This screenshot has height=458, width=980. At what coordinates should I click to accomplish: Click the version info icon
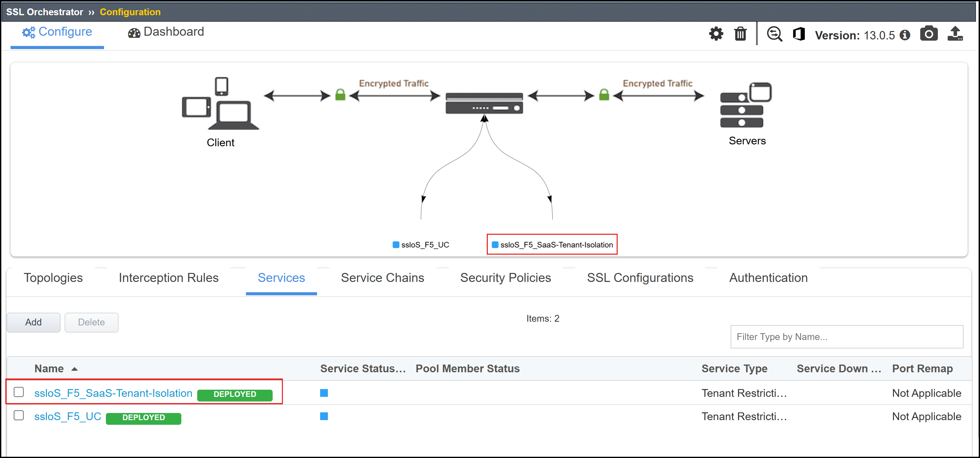click(x=905, y=35)
